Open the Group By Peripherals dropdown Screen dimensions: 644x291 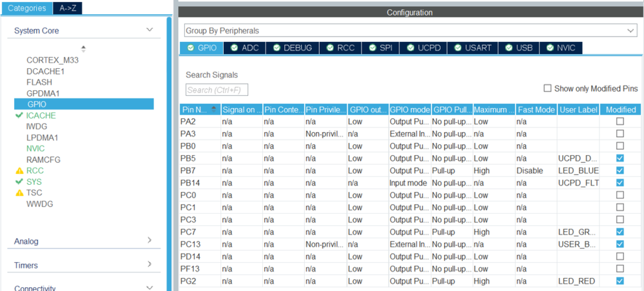410,30
